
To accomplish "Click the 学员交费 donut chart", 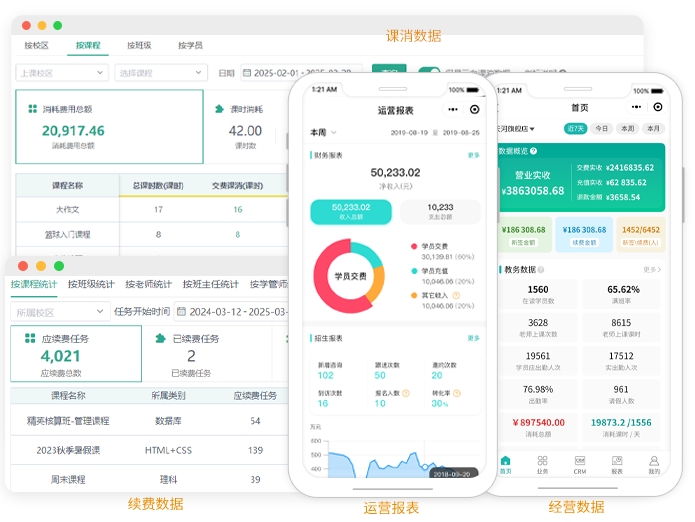I will [349, 276].
